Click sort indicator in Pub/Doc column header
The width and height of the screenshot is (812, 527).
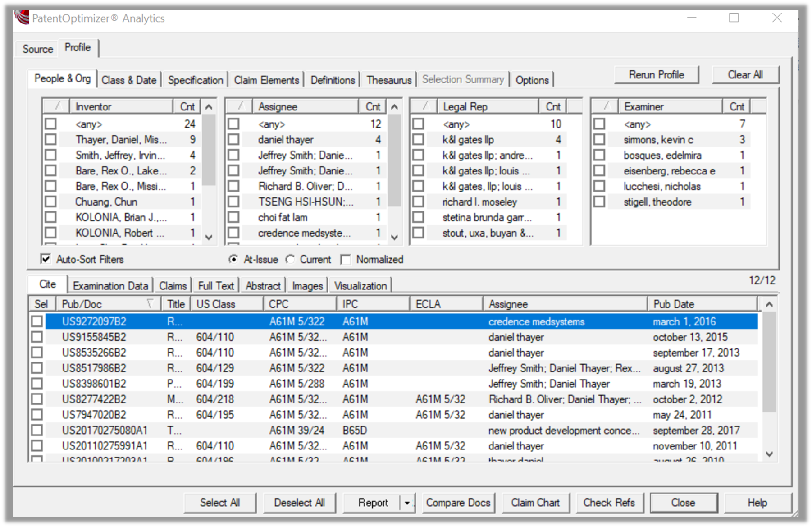pyautogui.click(x=150, y=304)
